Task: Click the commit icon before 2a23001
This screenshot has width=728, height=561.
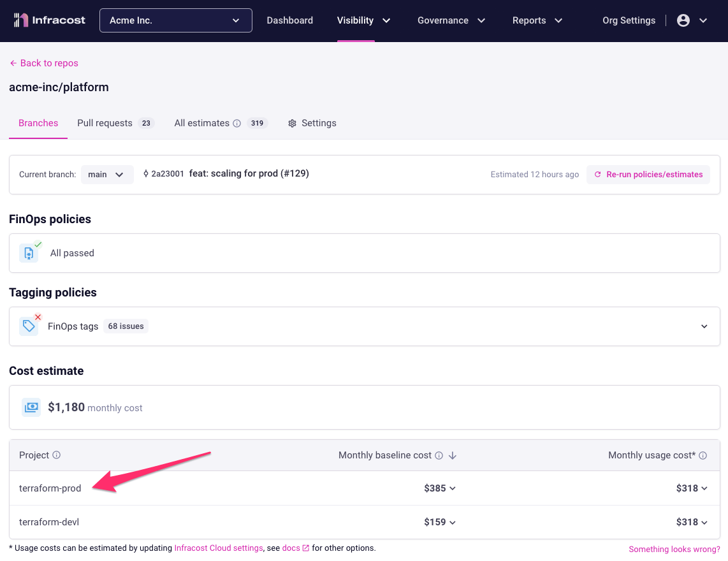Action: [146, 173]
